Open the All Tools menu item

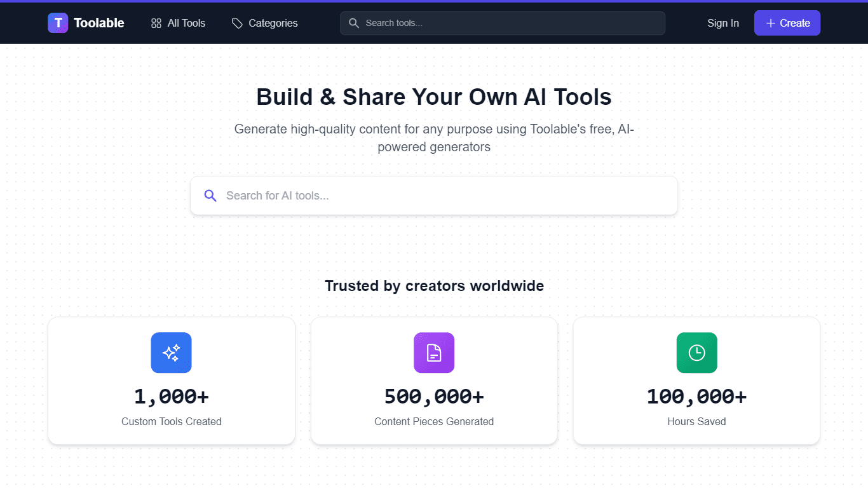(x=178, y=24)
